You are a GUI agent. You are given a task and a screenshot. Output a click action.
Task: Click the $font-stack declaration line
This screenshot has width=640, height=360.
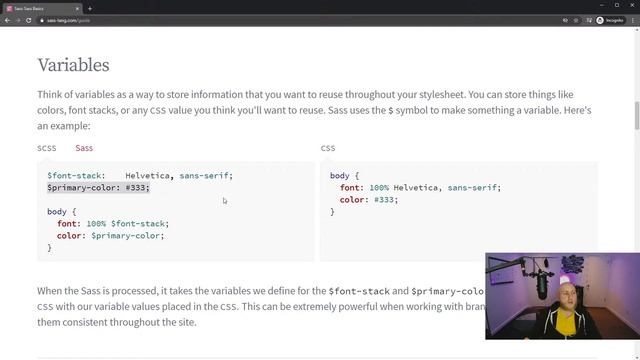140,176
